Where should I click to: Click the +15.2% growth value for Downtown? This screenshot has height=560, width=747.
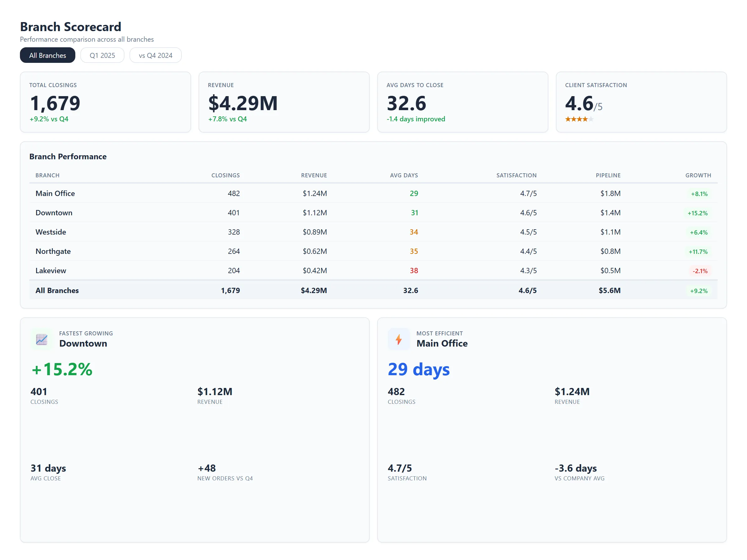(698, 213)
